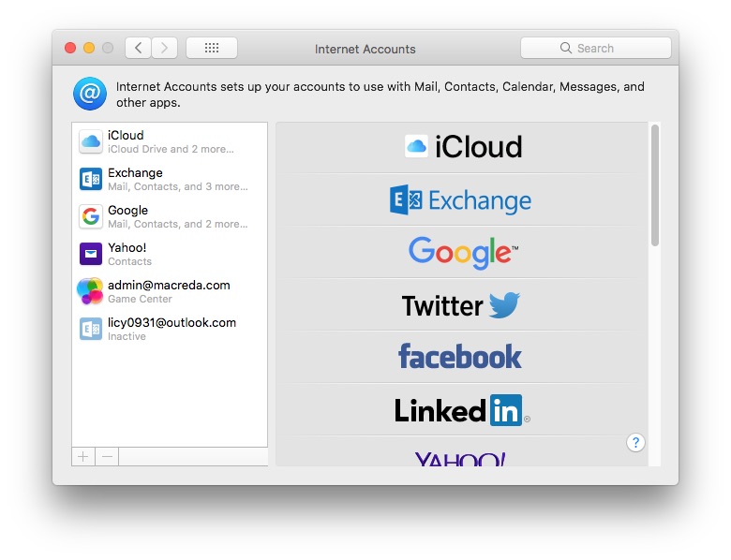Select "Mail, Contacts, and 2 more…" Google row
The image size is (731, 560).
[x=178, y=224]
